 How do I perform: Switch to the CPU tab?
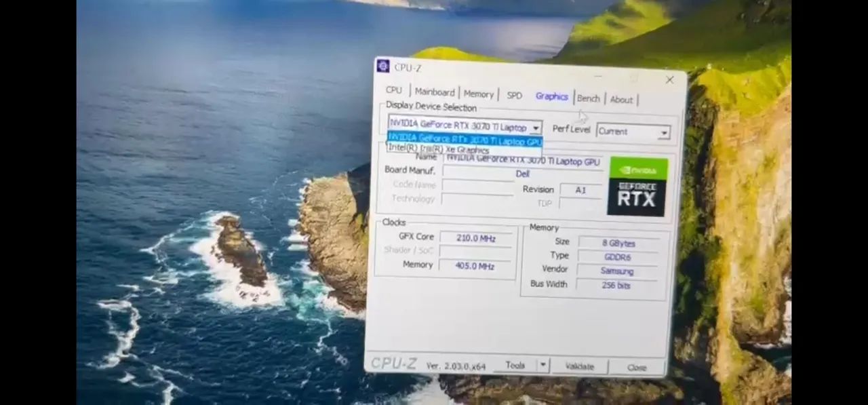[394, 90]
